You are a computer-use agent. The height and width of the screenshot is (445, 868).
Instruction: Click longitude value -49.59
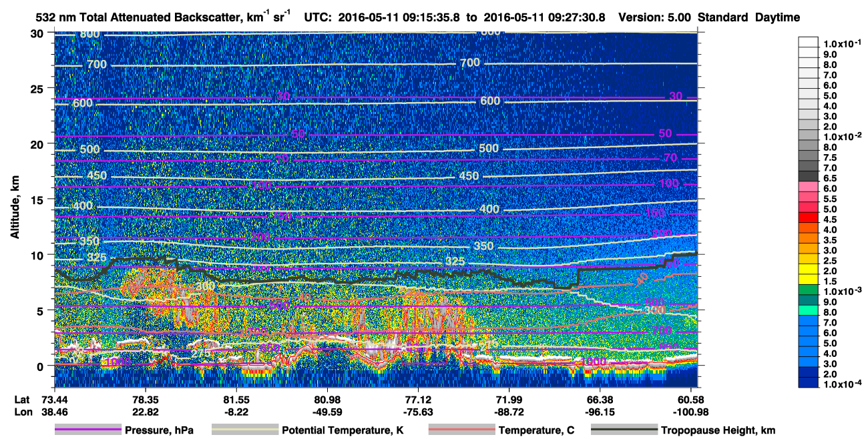click(327, 412)
